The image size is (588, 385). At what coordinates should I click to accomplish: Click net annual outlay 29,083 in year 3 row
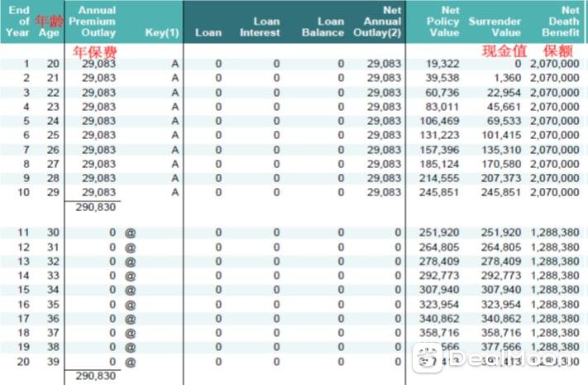click(384, 93)
